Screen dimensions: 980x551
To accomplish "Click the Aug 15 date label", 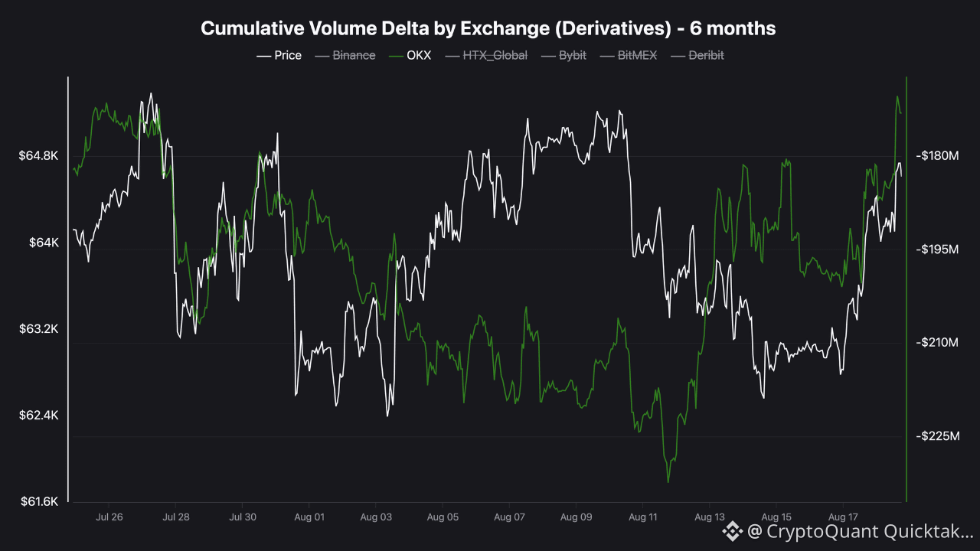I will pos(776,517).
